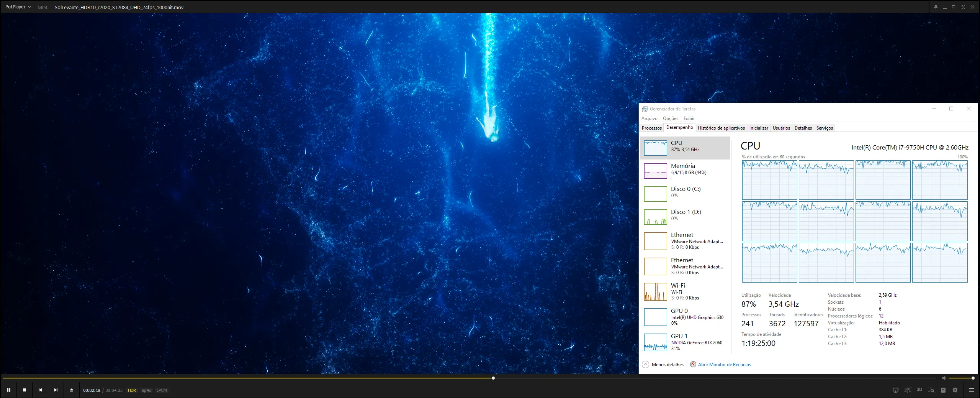
Task: Open the Abrir Monitor de Recursos link
Action: coord(724,365)
